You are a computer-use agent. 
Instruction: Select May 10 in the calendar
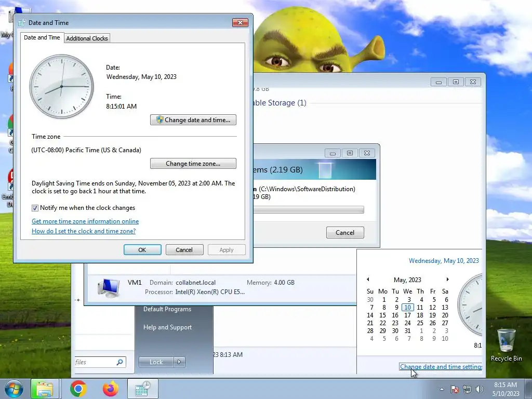(x=407, y=308)
